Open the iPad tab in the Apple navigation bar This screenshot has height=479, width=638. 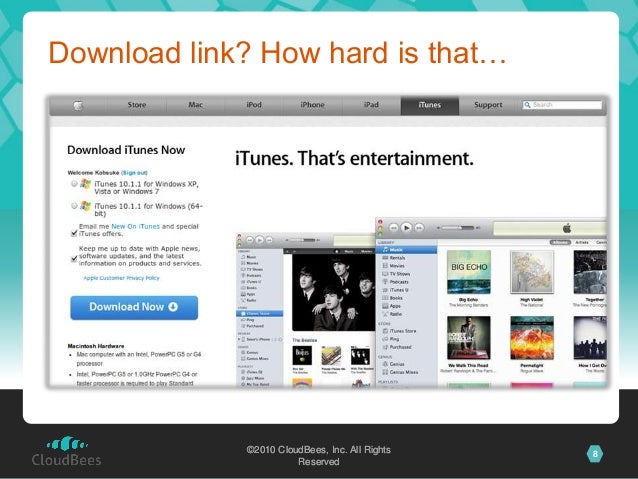pos(371,105)
